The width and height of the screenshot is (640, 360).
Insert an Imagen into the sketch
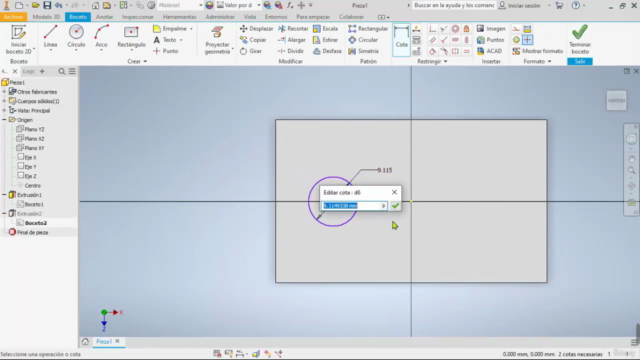pyautogui.click(x=491, y=29)
